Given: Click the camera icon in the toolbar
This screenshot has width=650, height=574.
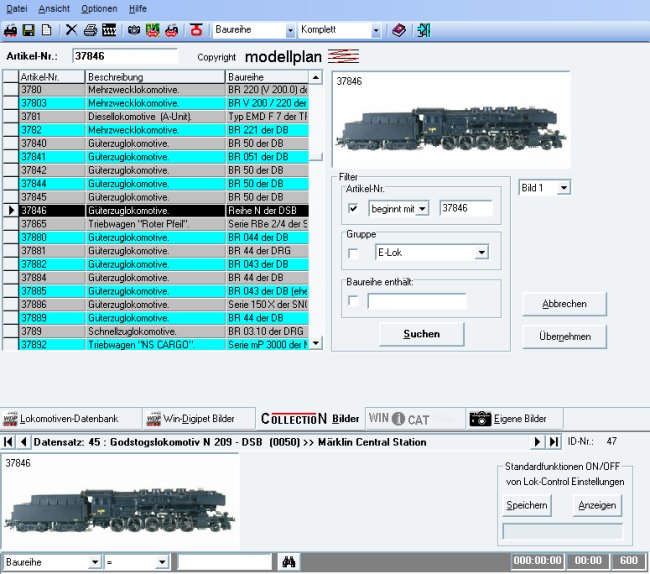Looking at the screenshot, I should pos(133,30).
